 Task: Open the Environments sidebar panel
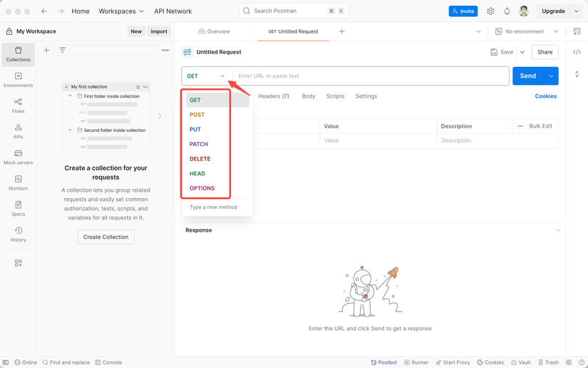click(x=18, y=80)
